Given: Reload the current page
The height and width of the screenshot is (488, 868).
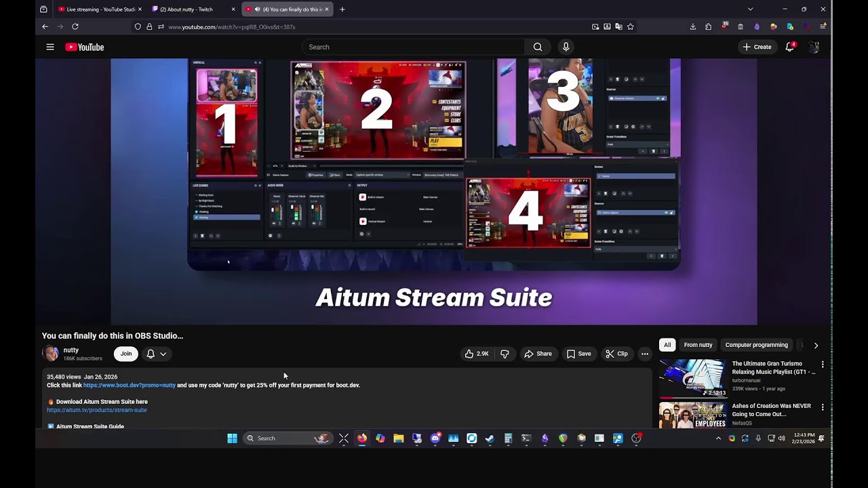Looking at the screenshot, I should pos(75,26).
